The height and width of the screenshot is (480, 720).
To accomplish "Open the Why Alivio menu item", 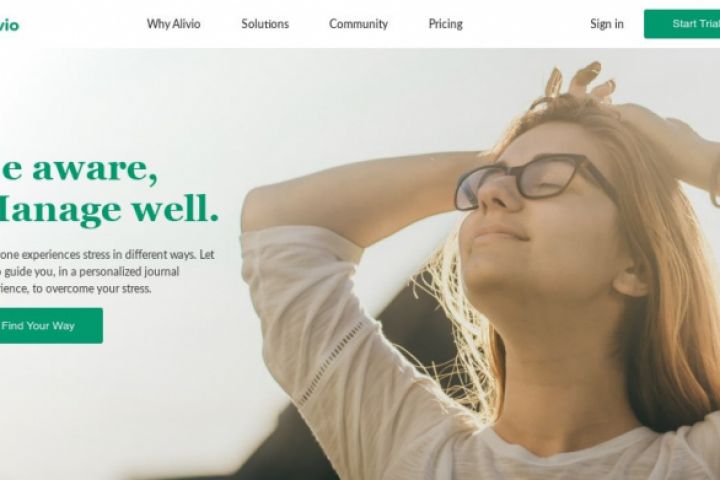I will [174, 24].
